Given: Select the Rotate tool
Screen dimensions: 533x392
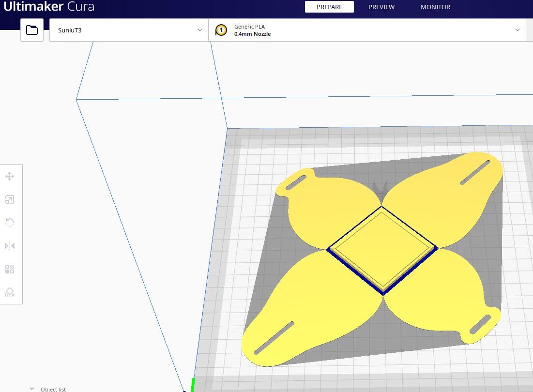Looking at the screenshot, I should coord(10,223).
